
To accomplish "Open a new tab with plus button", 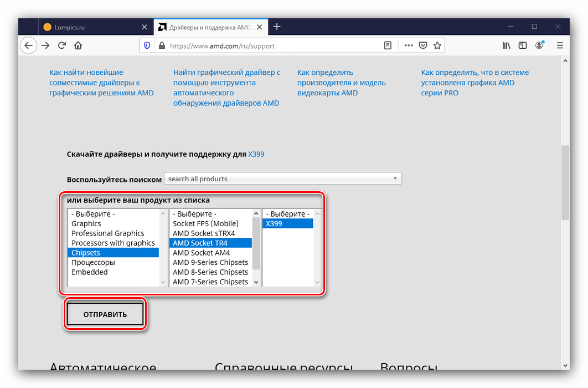I will [277, 27].
